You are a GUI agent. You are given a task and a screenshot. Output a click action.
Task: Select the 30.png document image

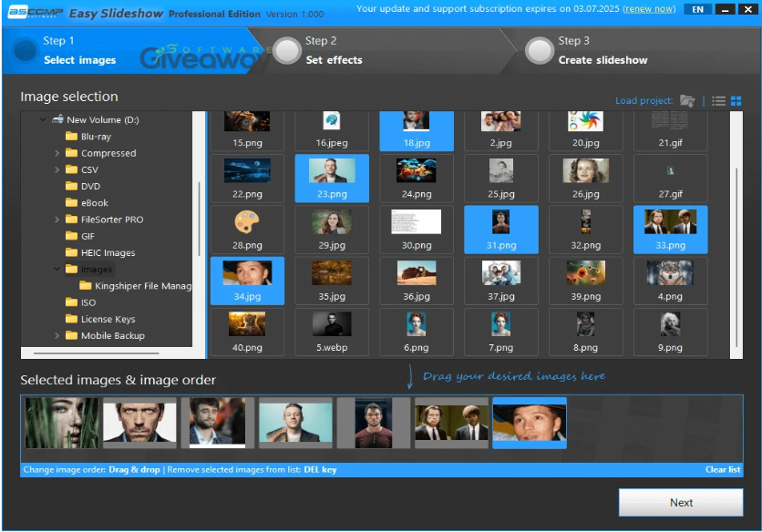point(417,230)
